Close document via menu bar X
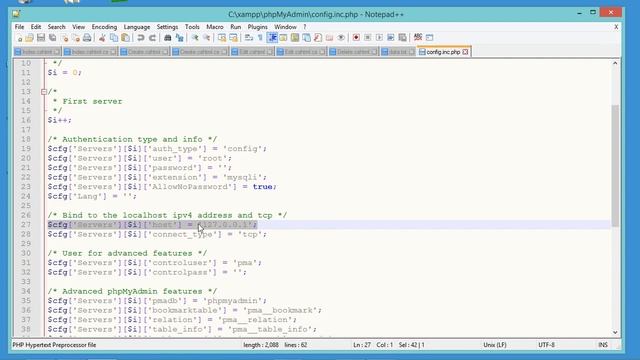 (616, 27)
